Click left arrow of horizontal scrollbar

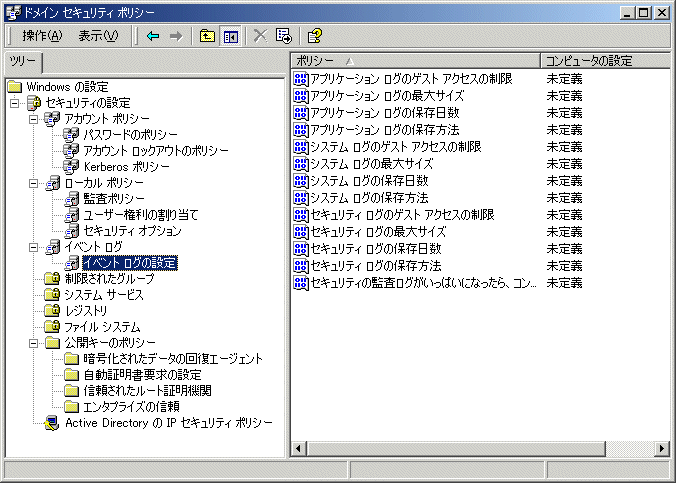(298, 448)
